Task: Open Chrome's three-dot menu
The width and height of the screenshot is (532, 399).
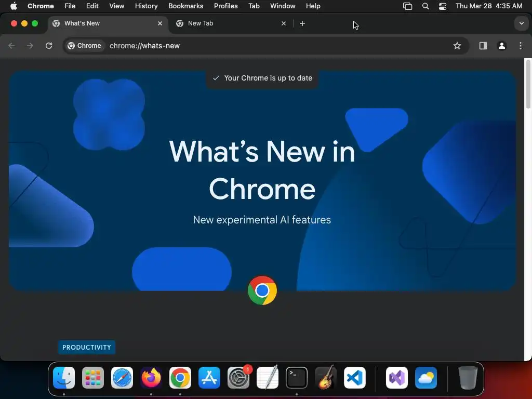Action: click(521, 46)
